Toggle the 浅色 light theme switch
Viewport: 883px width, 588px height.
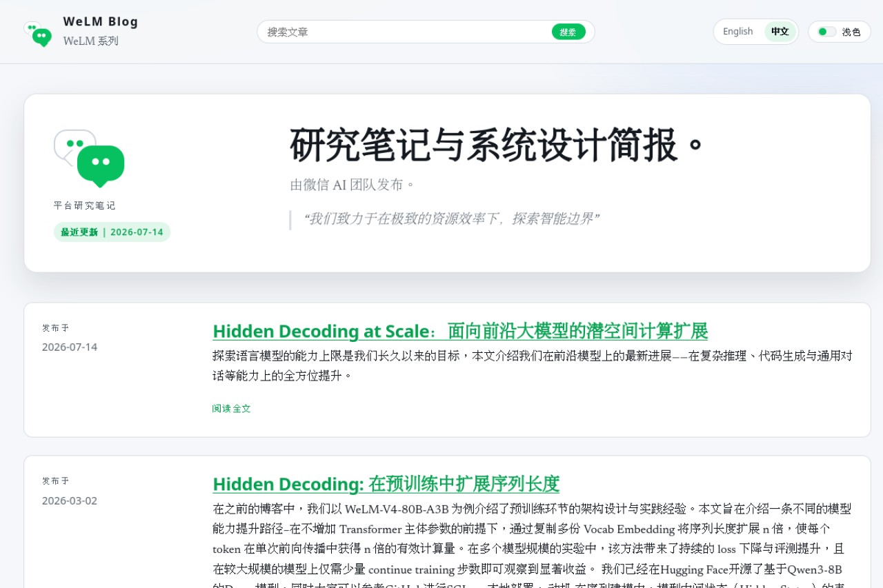(x=840, y=32)
